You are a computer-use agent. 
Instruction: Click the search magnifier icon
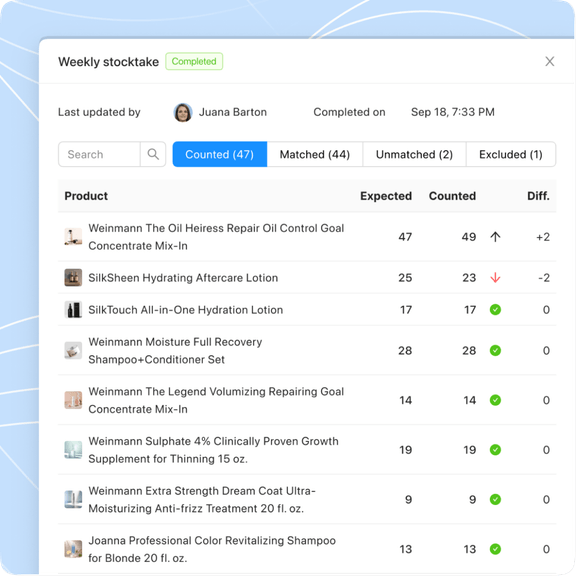pyautogui.click(x=153, y=154)
